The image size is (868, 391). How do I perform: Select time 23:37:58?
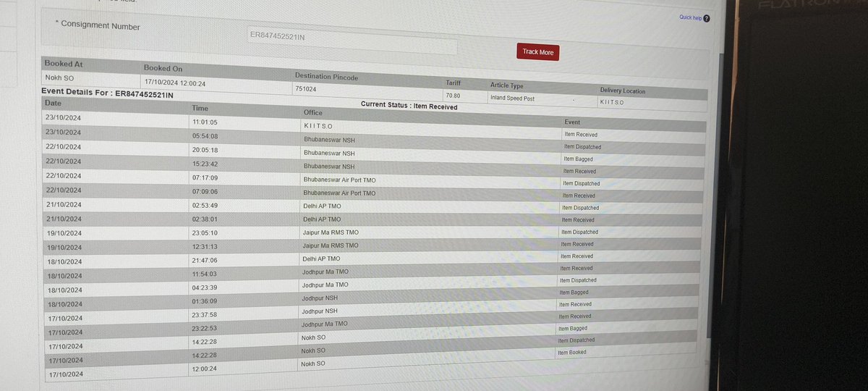(205, 314)
